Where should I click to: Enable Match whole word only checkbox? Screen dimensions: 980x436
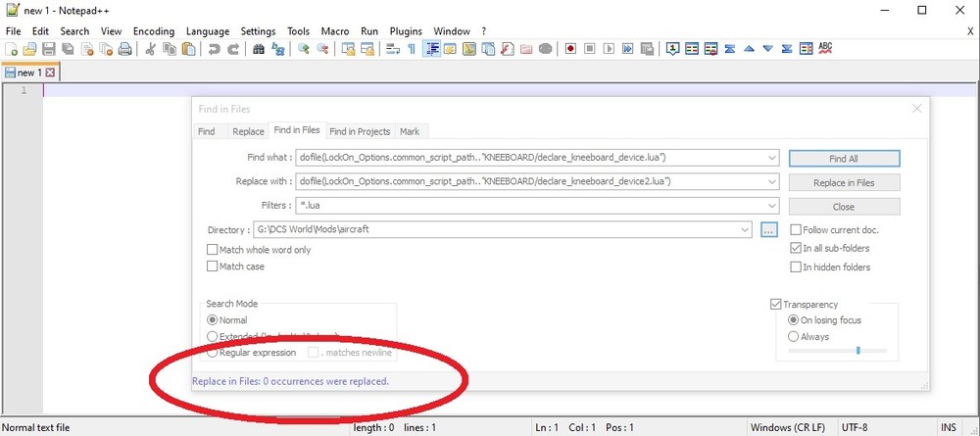click(x=212, y=250)
